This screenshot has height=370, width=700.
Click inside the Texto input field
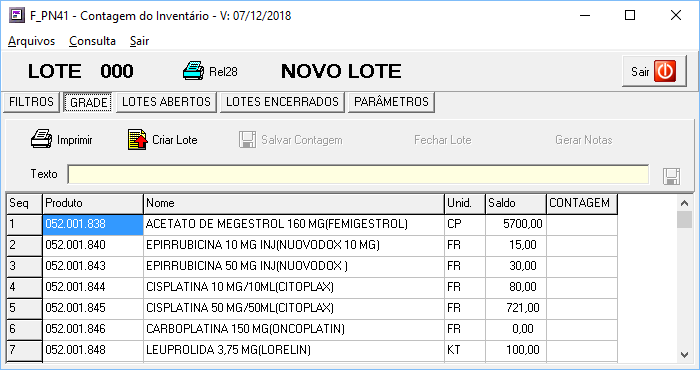click(358, 175)
